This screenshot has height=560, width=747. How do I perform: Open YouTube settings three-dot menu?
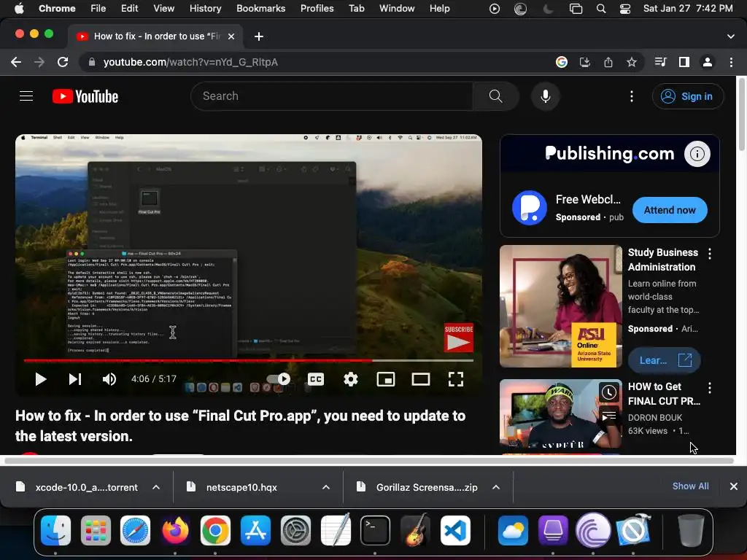click(632, 96)
